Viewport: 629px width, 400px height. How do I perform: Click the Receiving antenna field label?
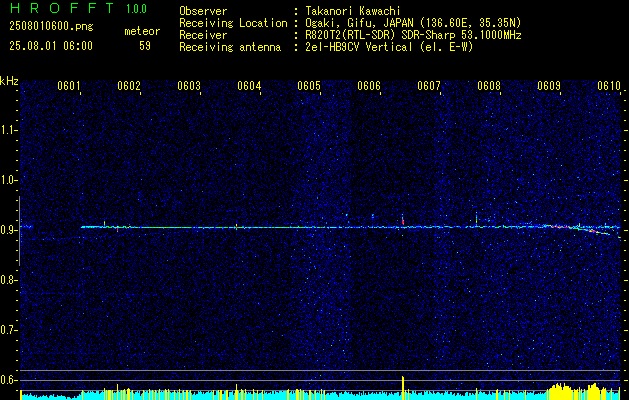click(230, 47)
